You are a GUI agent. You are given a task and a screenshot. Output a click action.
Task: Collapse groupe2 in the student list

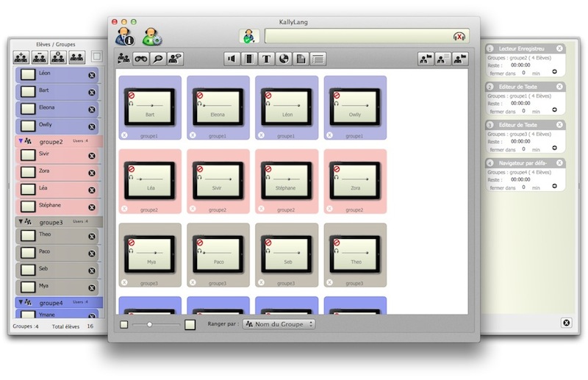pyautogui.click(x=21, y=141)
